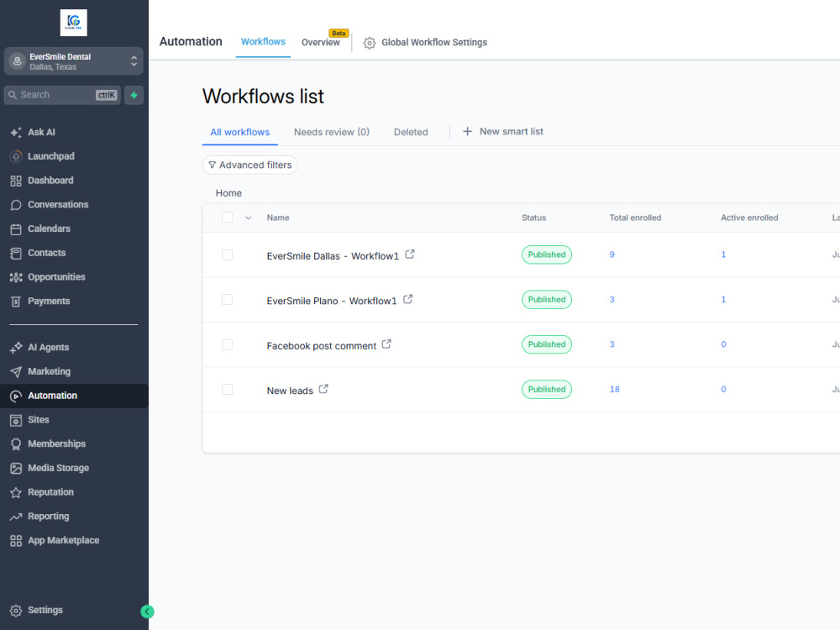This screenshot has height=630, width=840.
Task: Select the All workflows tab
Action: [x=240, y=133]
